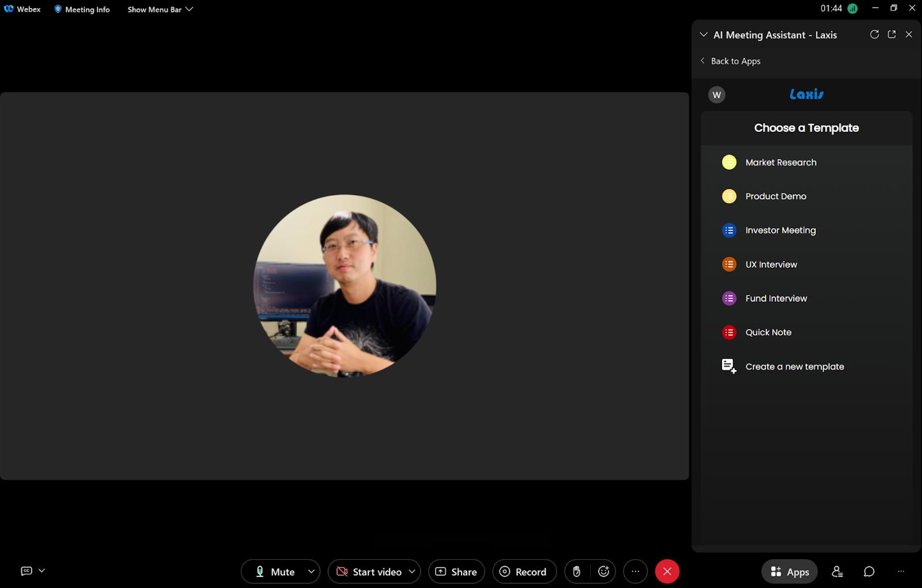Go Back to Apps
The image size is (922, 588).
[x=730, y=61]
